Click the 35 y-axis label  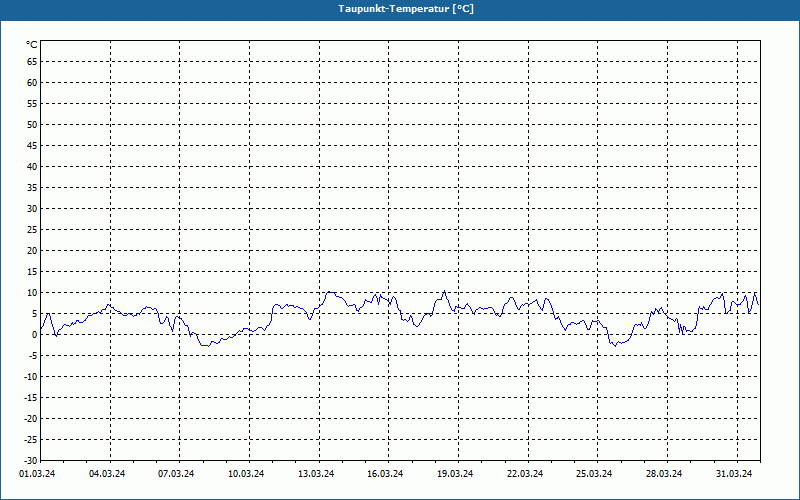(32, 188)
